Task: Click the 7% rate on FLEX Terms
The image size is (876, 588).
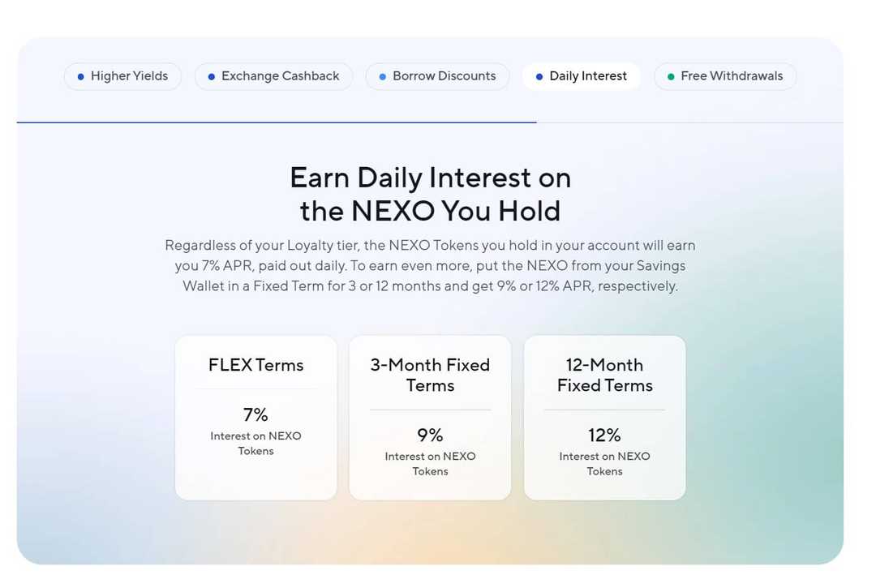Action: pyautogui.click(x=255, y=414)
